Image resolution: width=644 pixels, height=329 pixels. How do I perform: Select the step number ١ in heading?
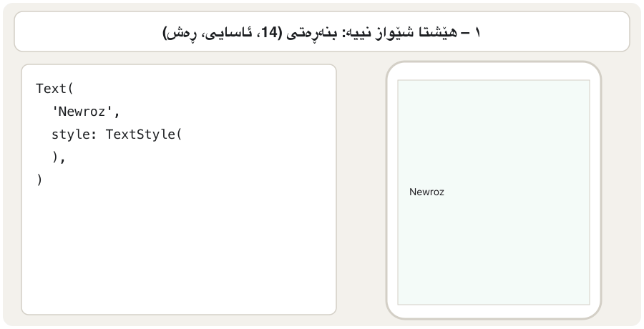(x=477, y=32)
